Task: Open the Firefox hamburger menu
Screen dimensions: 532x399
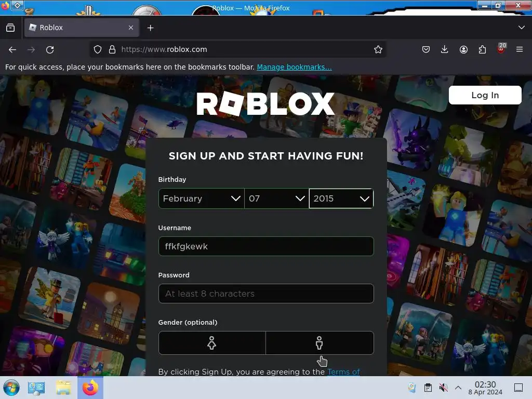Action: click(x=520, y=49)
